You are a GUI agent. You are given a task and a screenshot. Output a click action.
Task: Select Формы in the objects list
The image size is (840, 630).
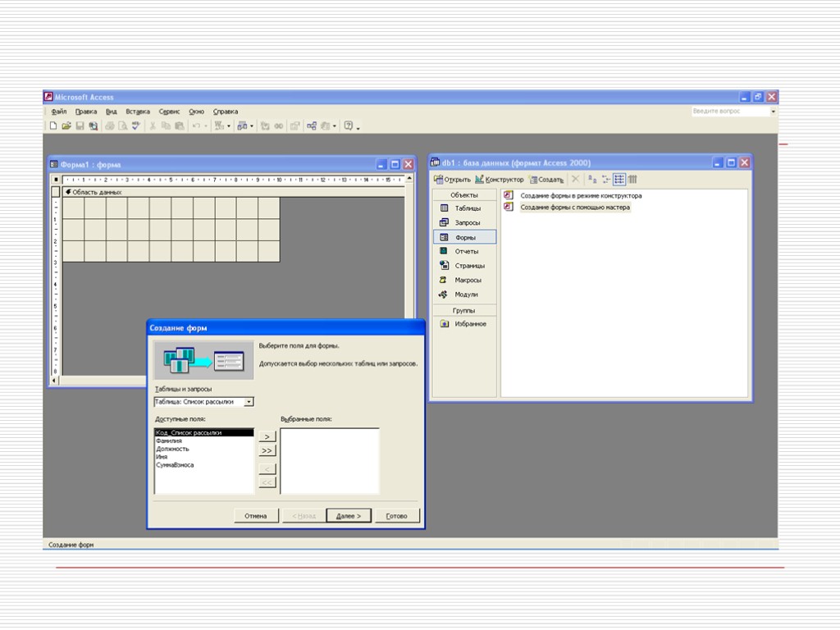pos(464,237)
